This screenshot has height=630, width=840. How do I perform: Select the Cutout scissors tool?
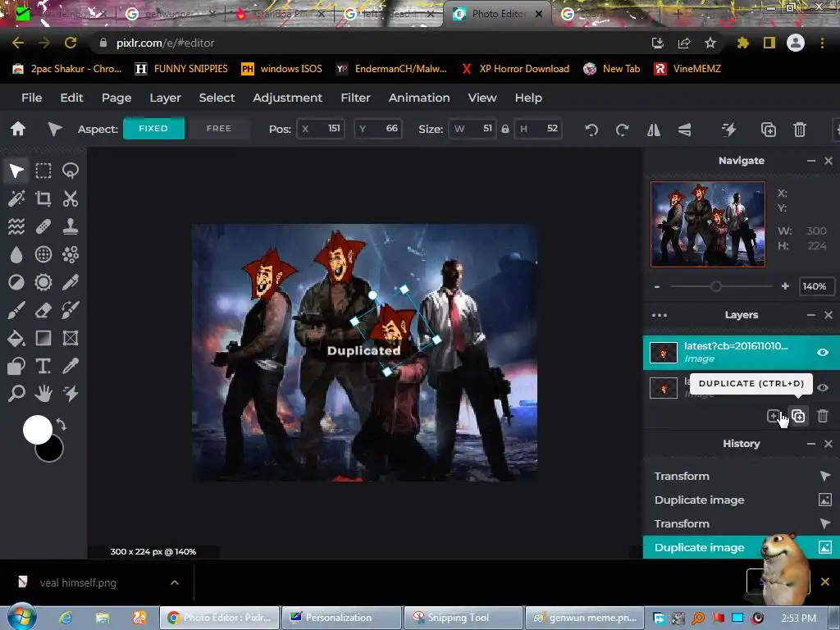tap(71, 199)
